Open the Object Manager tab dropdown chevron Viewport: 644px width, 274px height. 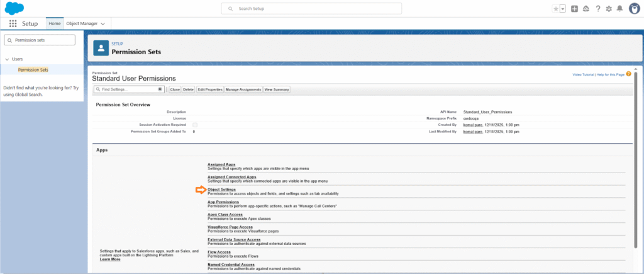pyautogui.click(x=102, y=23)
